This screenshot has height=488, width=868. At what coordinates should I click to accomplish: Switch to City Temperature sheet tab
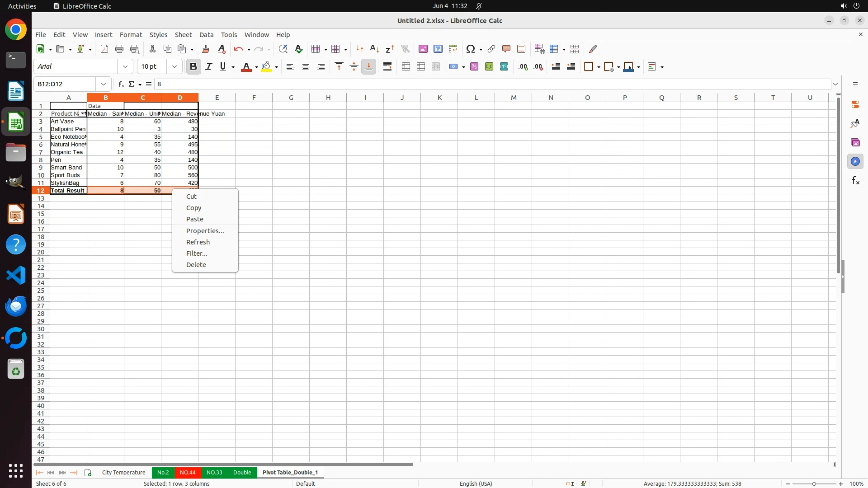[123, 473]
